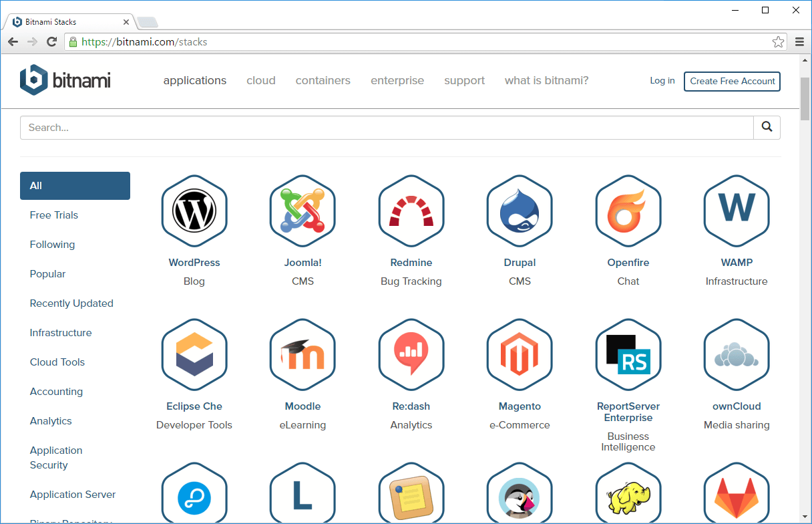Open the cloud nav menu
Screen dimensions: 812x524
261,81
